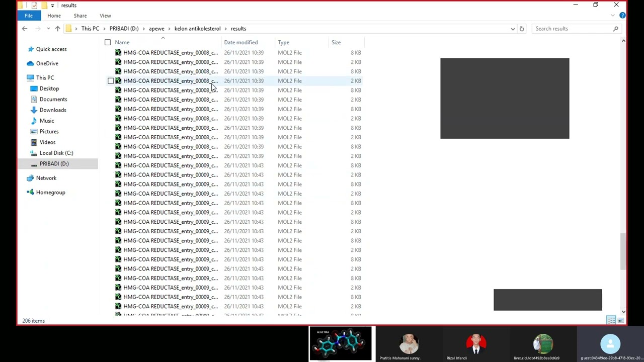644x362 pixels.
Task: Open the Share ribbon tab
Action: point(80,16)
